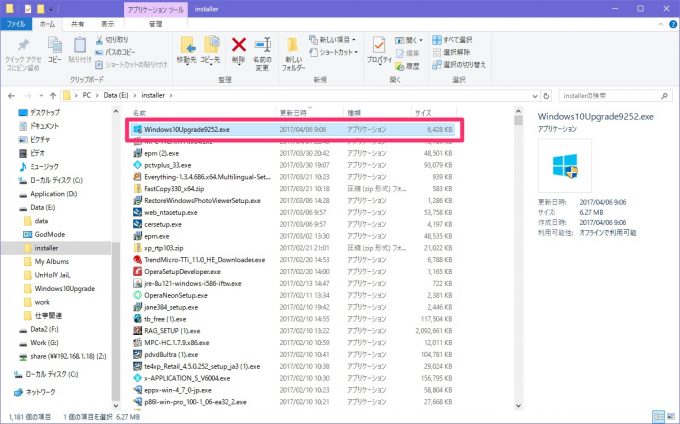Create a new folder with 新しいフォルダー icon
Screen dimensions: 680x424
[x=293, y=45]
